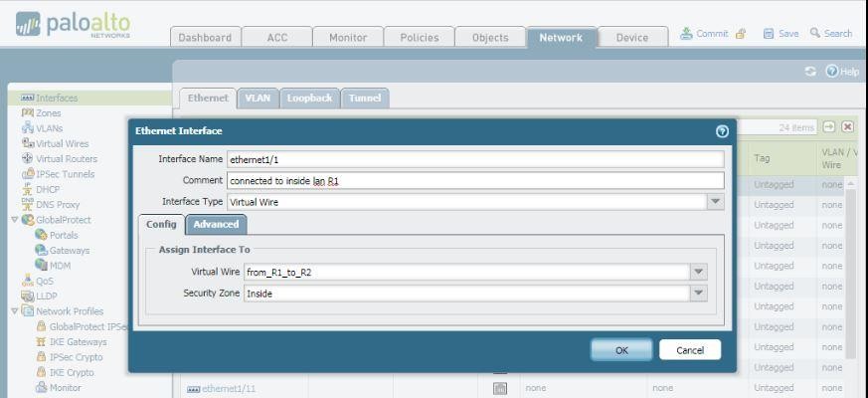
Task: Collapse the Network Profiles tree node
Action: pos(14,311)
